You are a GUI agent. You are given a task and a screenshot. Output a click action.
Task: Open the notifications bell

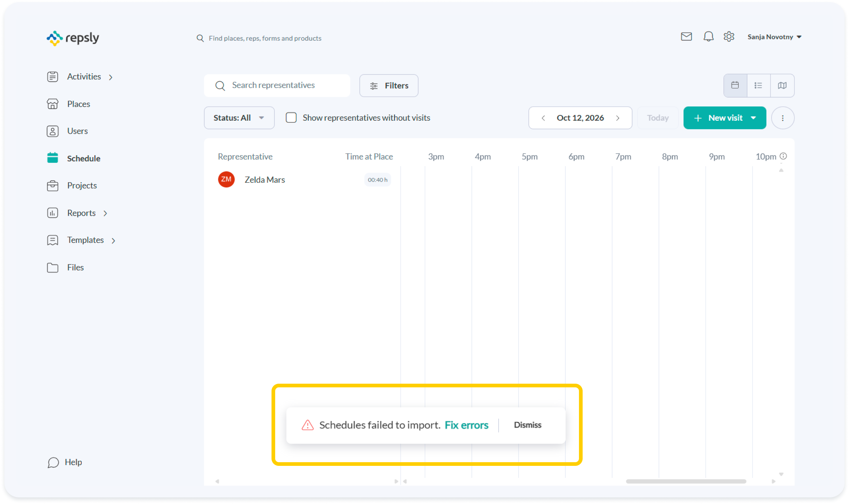708,37
